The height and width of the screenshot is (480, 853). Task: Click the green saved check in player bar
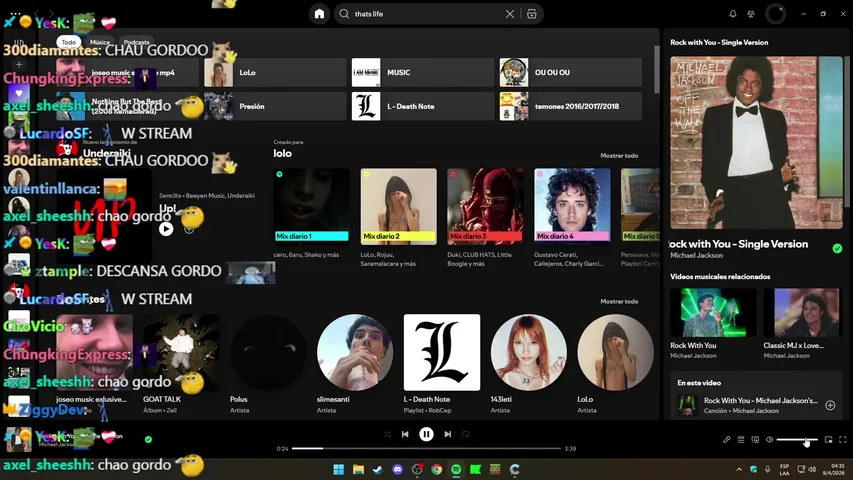click(x=149, y=439)
